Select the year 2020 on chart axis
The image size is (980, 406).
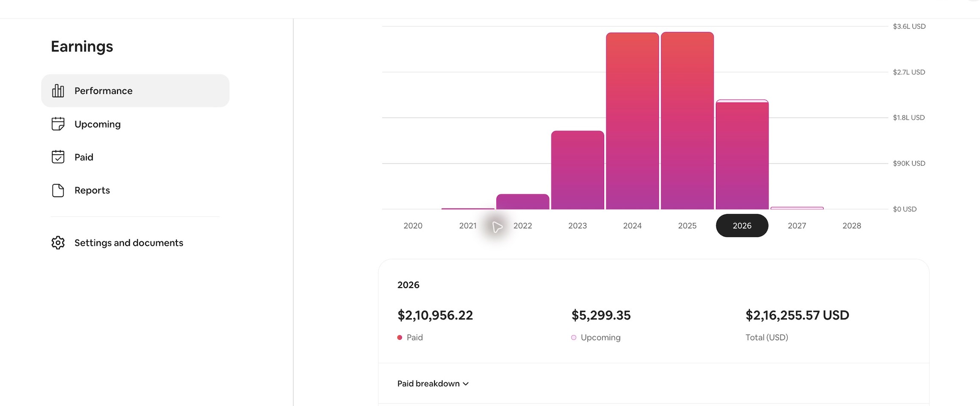[x=413, y=226]
